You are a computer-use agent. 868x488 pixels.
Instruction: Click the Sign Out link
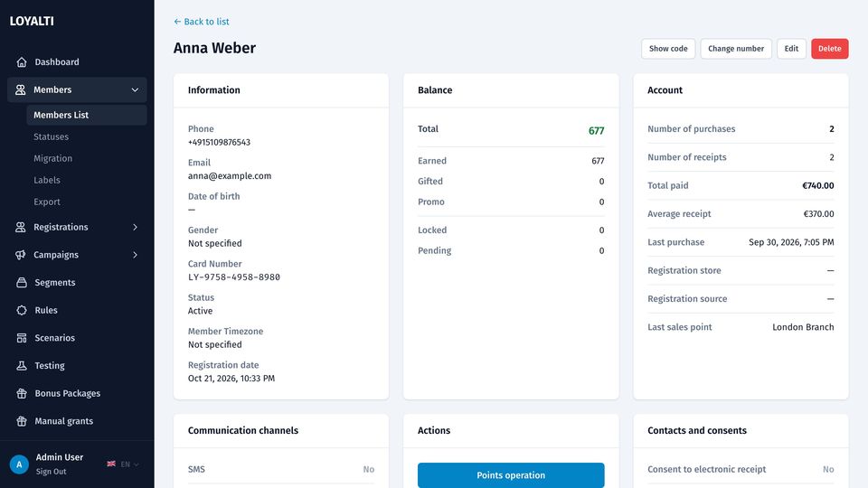(x=51, y=472)
